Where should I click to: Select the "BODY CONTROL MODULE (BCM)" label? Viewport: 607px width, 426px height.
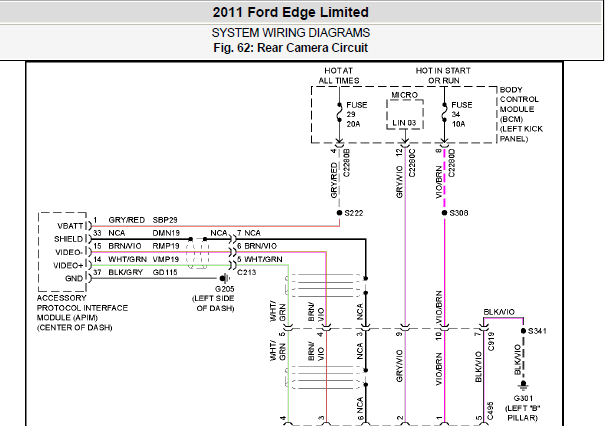pos(519,104)
